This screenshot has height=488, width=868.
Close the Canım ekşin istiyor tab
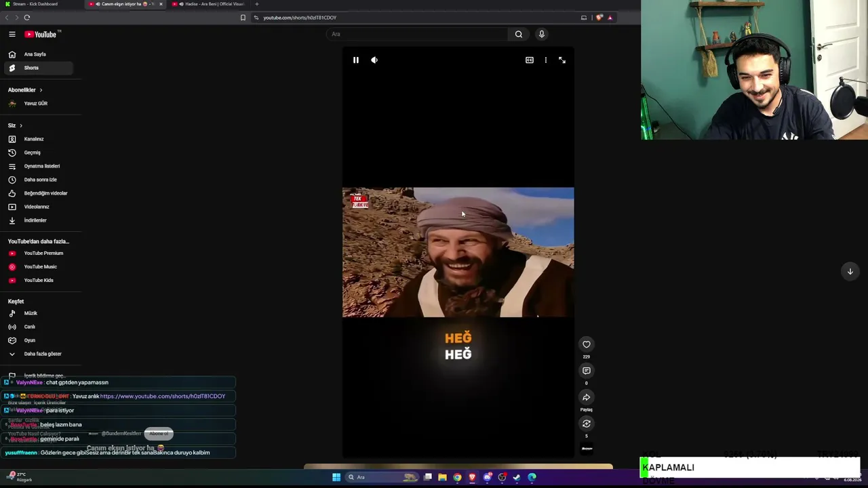[x=161, y=4]
